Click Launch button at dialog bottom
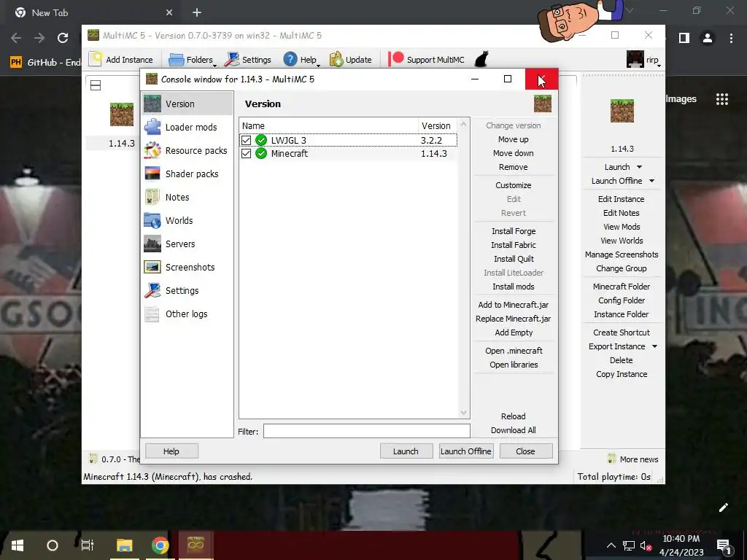Image resolution: width=747 pixels, height=560 pixels. pyautogui.click(x=406, y=451)
